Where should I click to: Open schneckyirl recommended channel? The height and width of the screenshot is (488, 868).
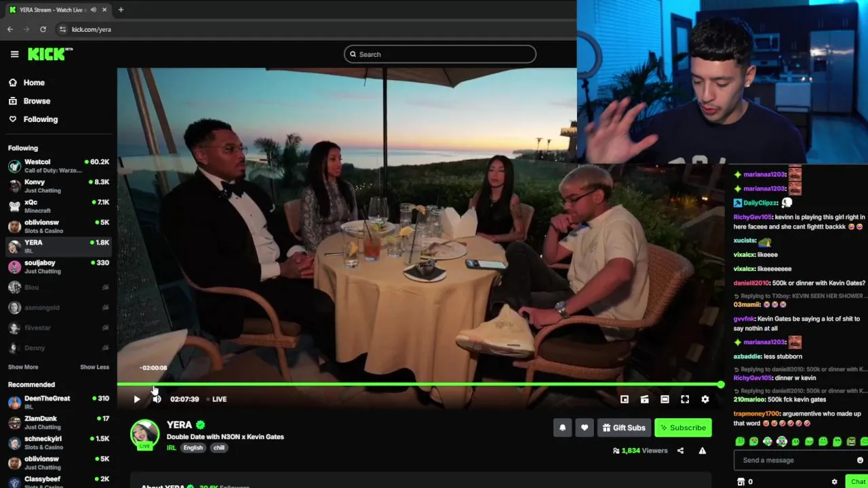pyautogui.click(x=58, y=443)
